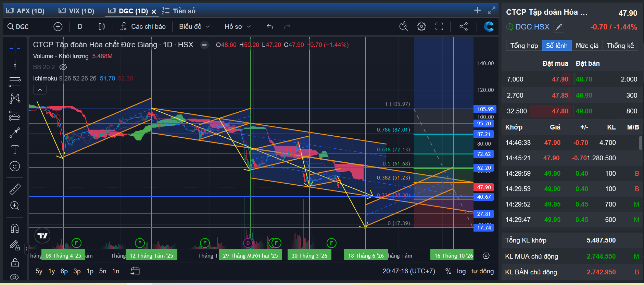
Task: Open the quick search icon
Action: pos(404,27)
